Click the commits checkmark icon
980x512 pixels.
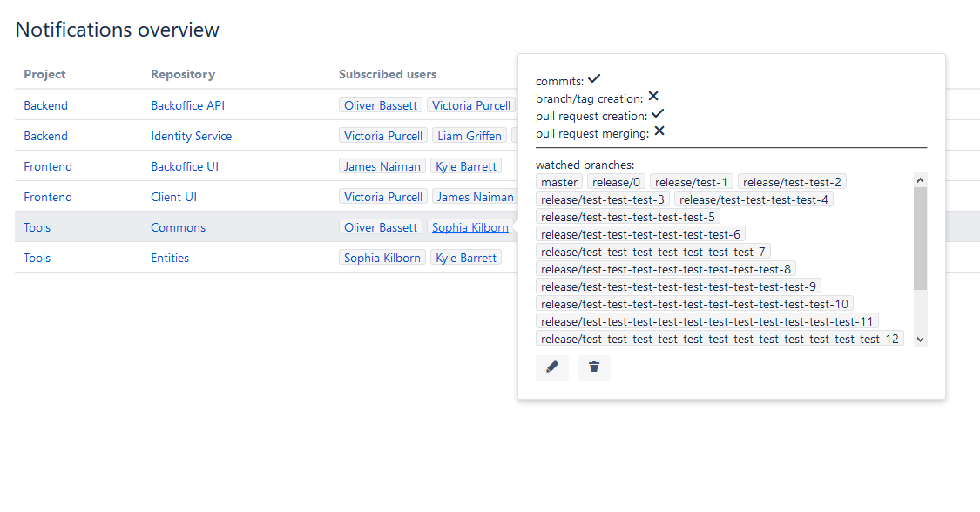tap(594, 79)
